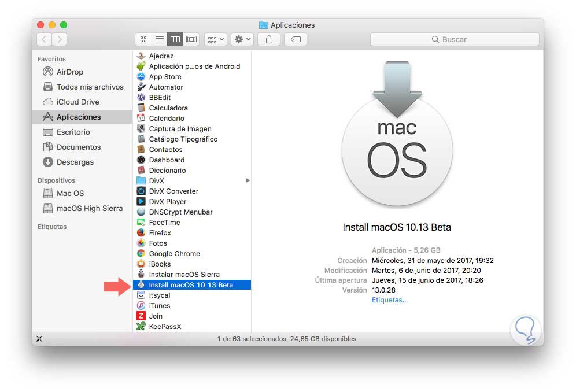
Task: Go forward with the right chevron button
Action: click(x=60, y=39)
